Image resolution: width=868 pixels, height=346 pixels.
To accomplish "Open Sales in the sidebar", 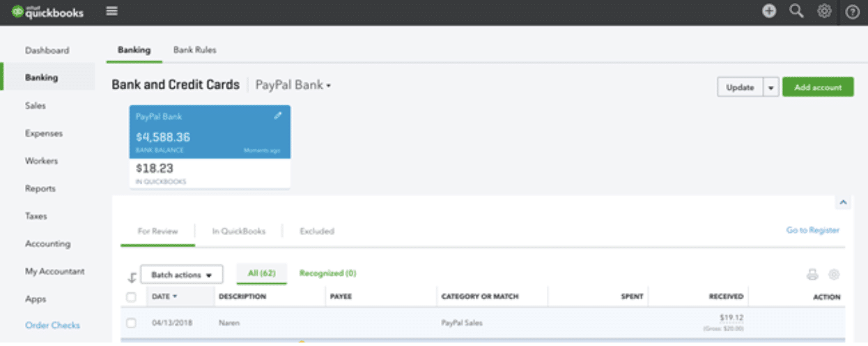I will click(35, 105).
